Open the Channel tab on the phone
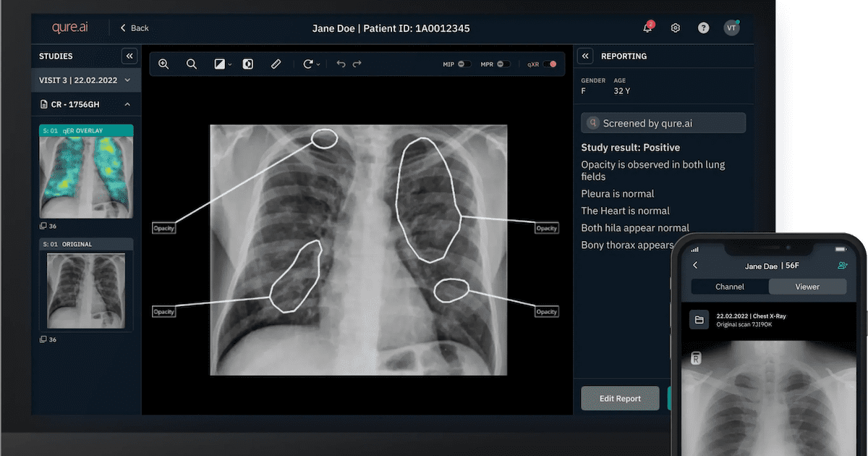The height and width of the screenshot is (456, 868). pos(730,287)
